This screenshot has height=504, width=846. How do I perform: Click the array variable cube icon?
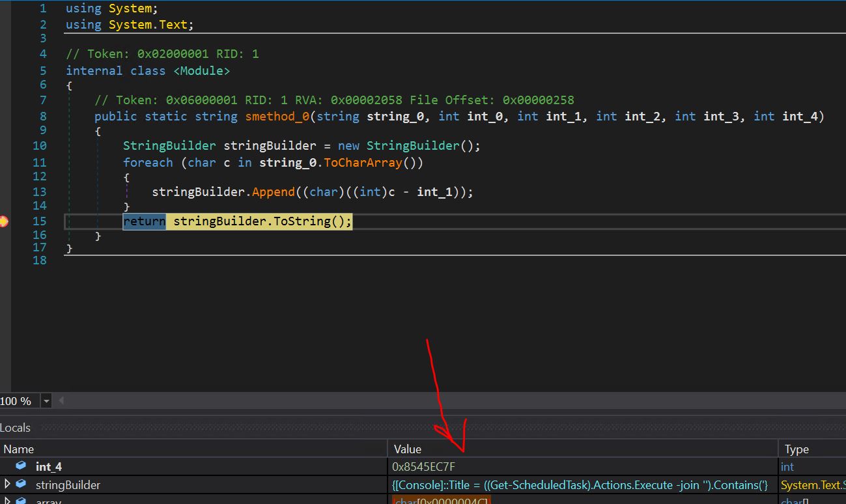tap(21, 501)
